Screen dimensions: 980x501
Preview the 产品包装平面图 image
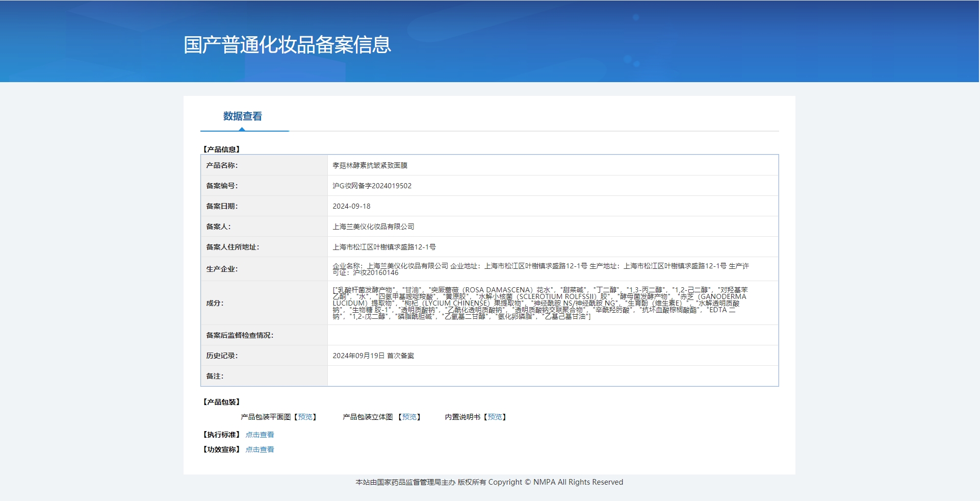(x=305, y=417)
